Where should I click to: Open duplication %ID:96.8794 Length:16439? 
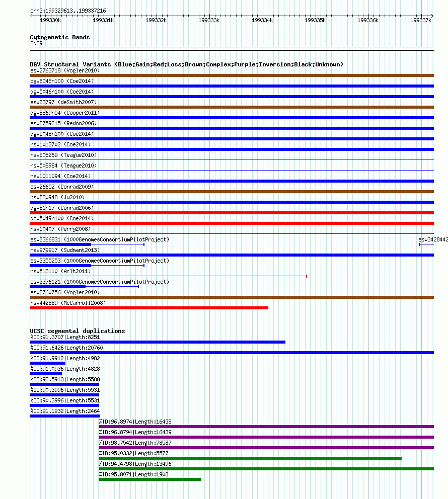pos(135,432)
